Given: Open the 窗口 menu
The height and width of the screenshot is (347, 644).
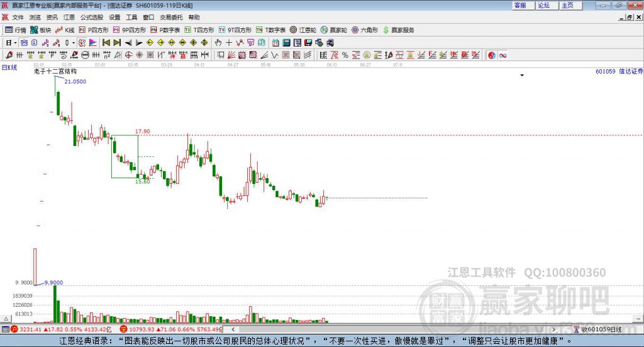Looking at the screenshot, I should pos(148,17).
